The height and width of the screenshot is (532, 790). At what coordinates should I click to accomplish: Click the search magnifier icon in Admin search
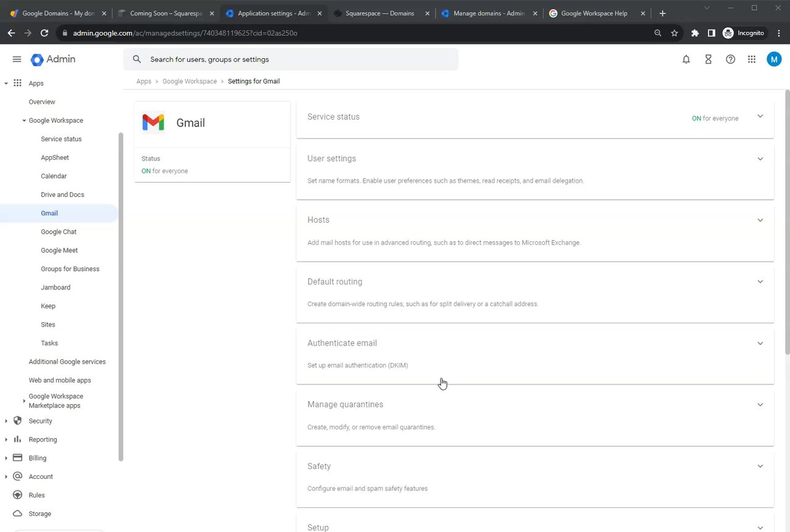point(137,59)
